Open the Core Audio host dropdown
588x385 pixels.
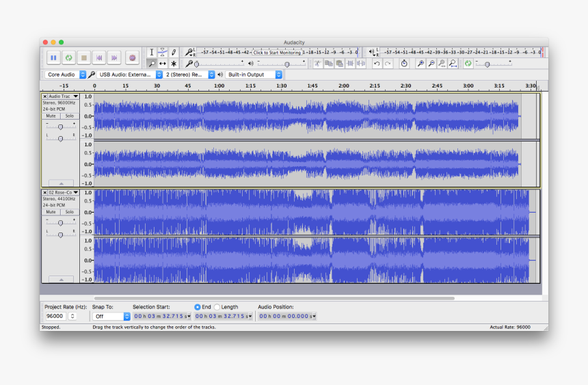[x=65, y=75]
